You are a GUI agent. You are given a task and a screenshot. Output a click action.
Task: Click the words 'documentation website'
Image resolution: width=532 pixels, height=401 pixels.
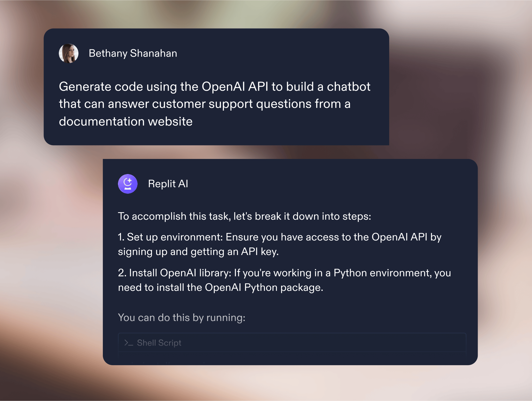pos(126,121)
